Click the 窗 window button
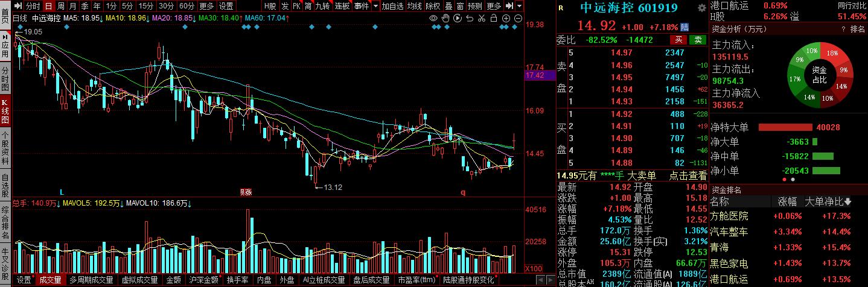This screenshot has height=287, width=868. pyautogui.click(x=460, y=6)
